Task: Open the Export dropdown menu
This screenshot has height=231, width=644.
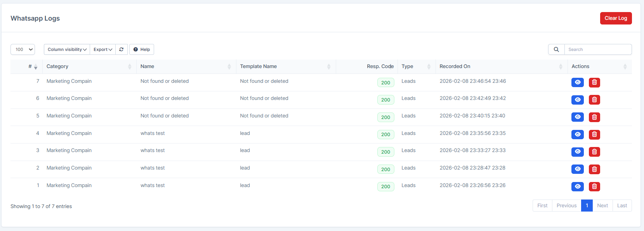Action: click(x=103, y=49)
